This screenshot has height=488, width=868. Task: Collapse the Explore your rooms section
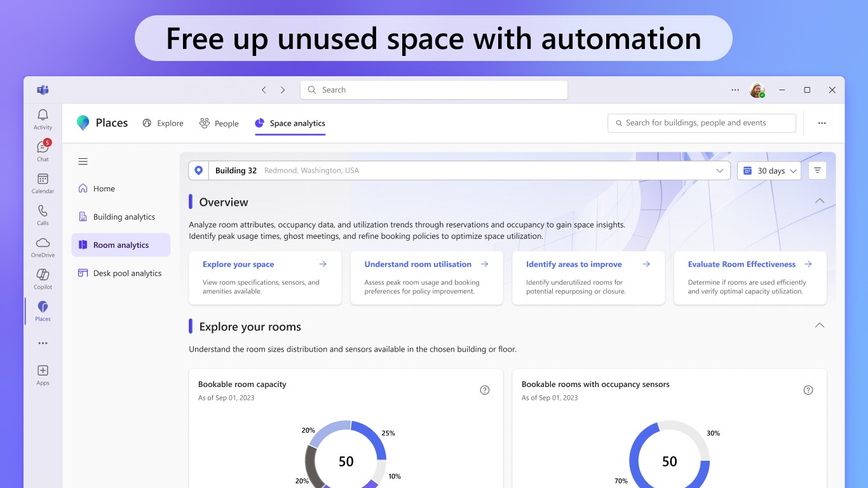pyautogui.click(x=820, y=326)
